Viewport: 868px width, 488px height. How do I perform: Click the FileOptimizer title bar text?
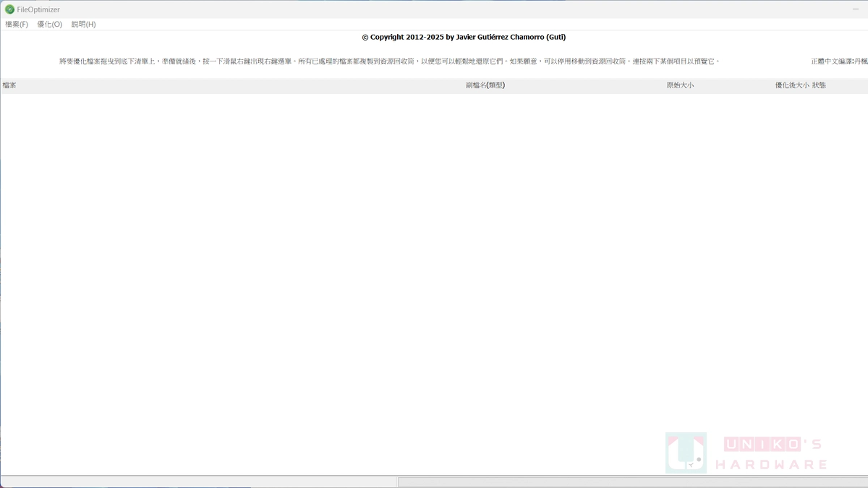38,9
